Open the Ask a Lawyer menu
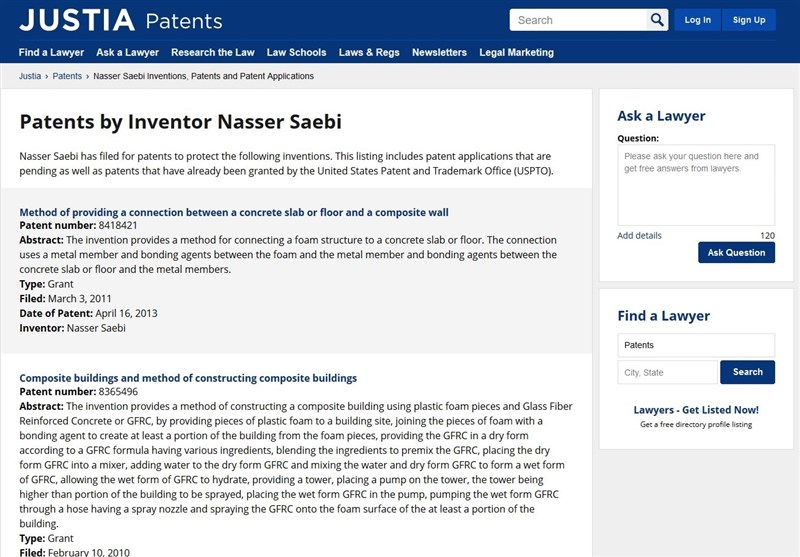 pyautogui.click(x=127, y=52)
